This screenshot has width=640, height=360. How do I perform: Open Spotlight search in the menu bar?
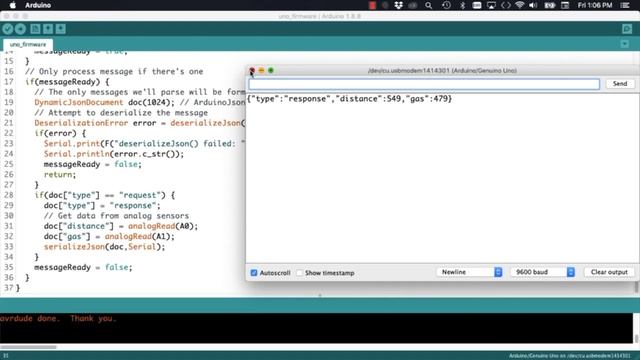pos(428,5)
